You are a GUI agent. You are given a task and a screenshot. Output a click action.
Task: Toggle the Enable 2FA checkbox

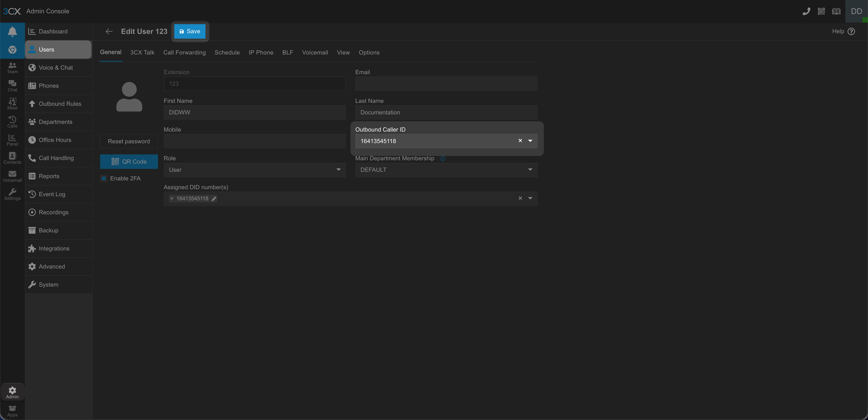pyautogui.click(x=104, y=178)
